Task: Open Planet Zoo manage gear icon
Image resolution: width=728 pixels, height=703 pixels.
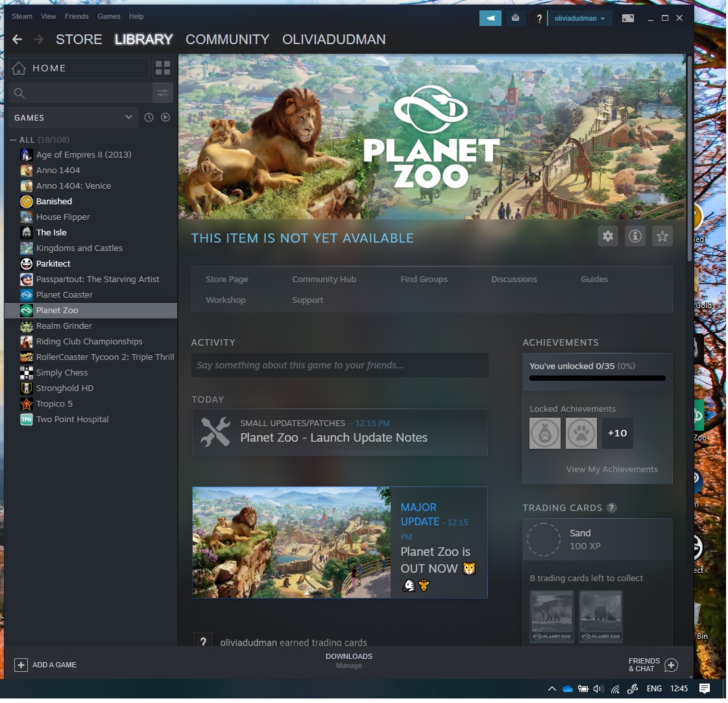Action: [x=608, y=236]
